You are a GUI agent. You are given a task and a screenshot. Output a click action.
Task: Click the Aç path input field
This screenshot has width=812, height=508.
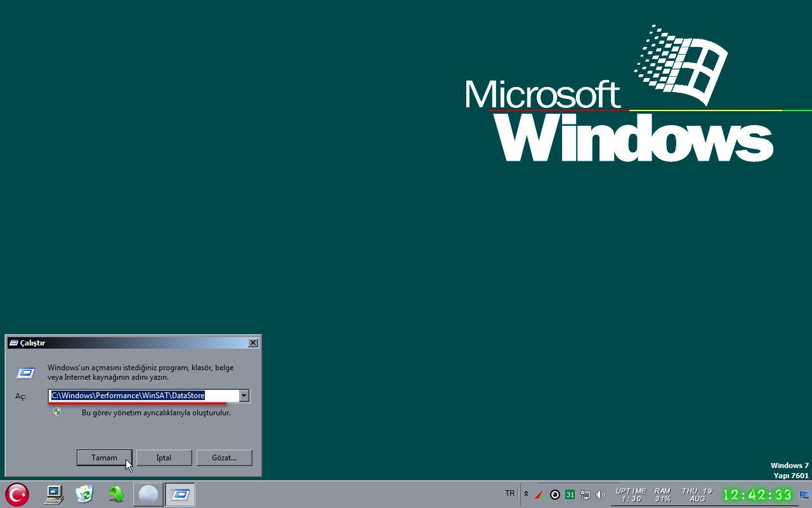pos(144,396)
